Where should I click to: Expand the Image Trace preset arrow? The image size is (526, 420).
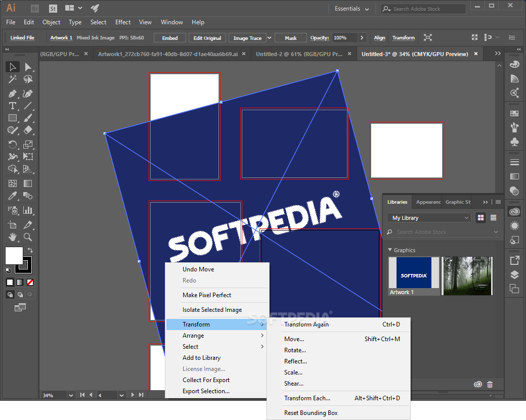[x=270, y=38]
